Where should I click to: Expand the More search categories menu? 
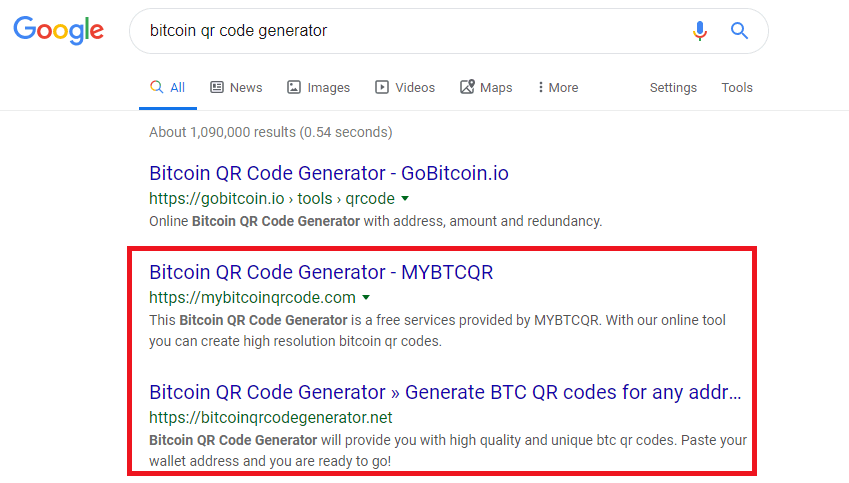pyautogui.click(x=557, y=88)
